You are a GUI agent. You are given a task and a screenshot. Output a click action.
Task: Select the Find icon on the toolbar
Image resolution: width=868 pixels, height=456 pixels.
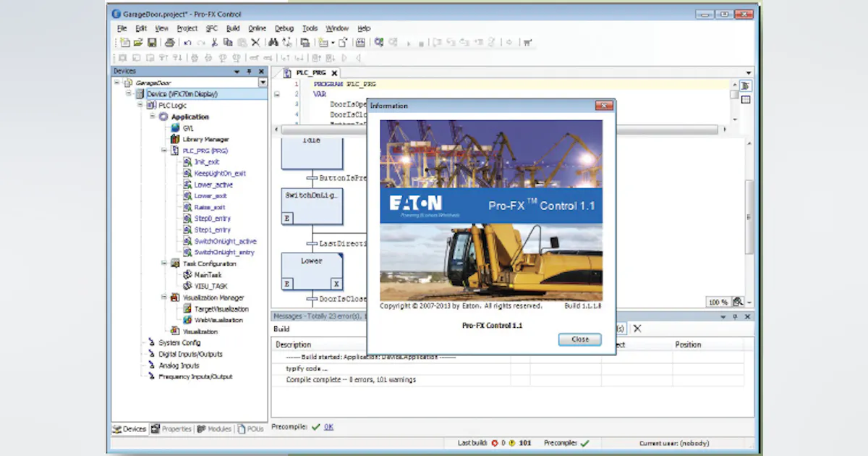273,42
